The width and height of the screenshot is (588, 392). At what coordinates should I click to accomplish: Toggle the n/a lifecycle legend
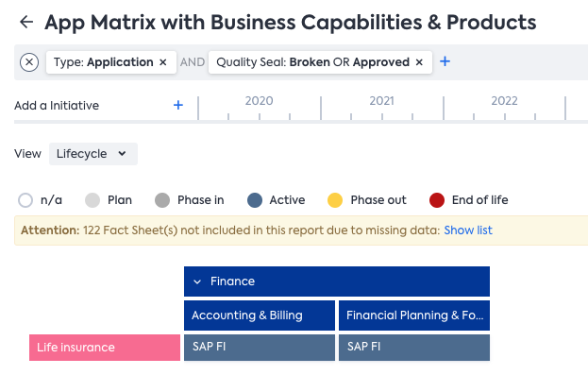click(26, 200)
